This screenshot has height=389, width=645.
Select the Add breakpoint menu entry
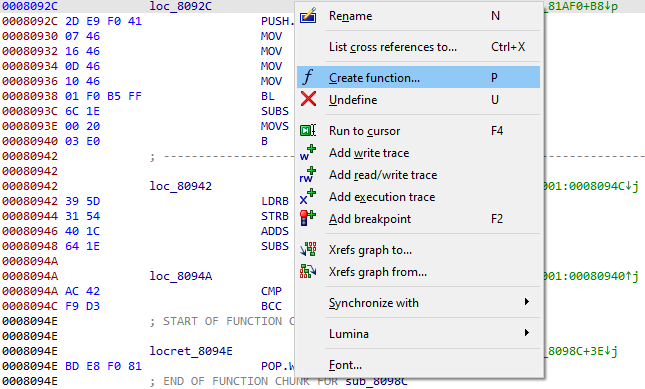(x=418, y=219)
